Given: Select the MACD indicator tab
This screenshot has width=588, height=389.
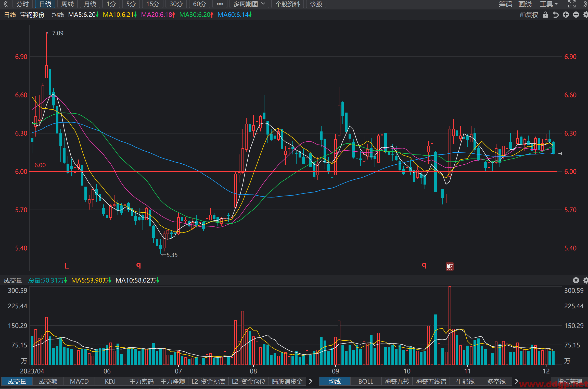Looking at the screenshot, I should pyautogui.click(x=79, y=381).
